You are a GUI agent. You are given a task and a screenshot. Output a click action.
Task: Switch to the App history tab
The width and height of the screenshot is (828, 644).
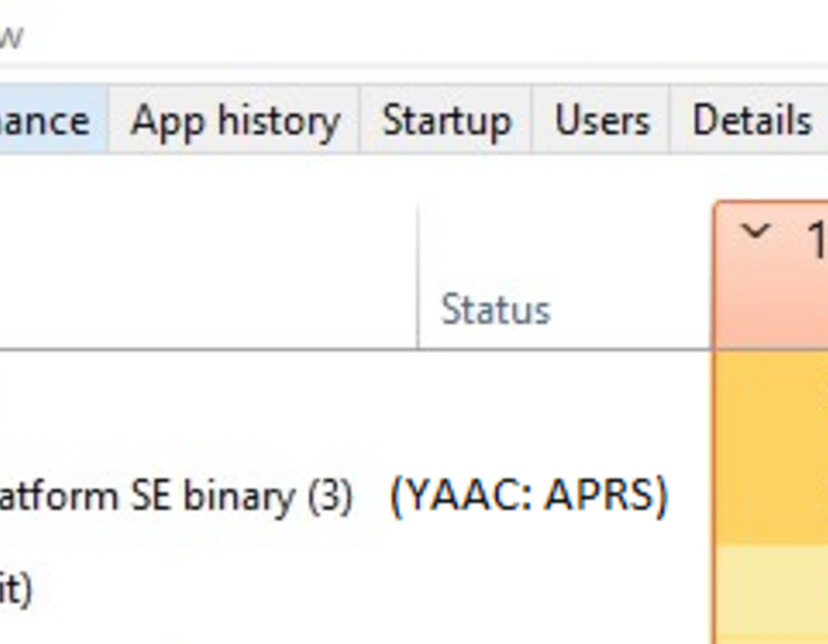pos(235,120)
